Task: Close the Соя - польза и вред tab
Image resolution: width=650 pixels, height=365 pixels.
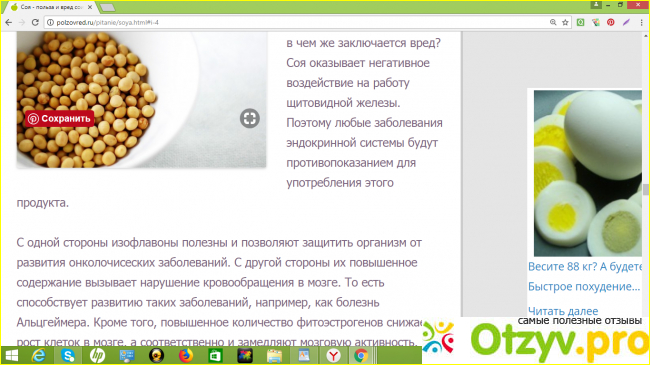Action: 90,7
